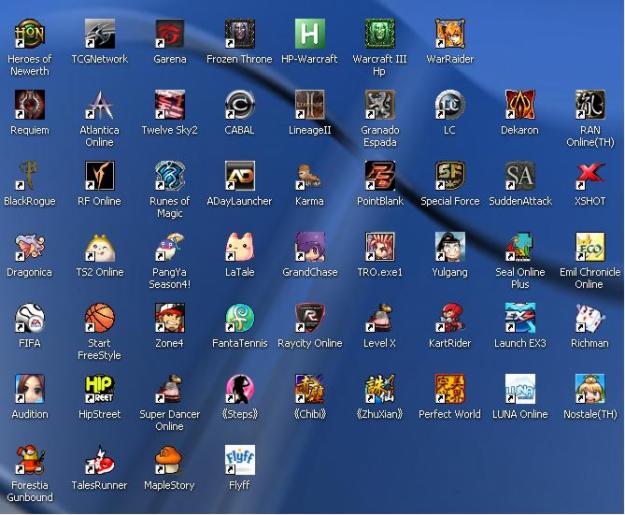Click the FIFA desktop icon
625x515 pixels.
coord(29,318)
